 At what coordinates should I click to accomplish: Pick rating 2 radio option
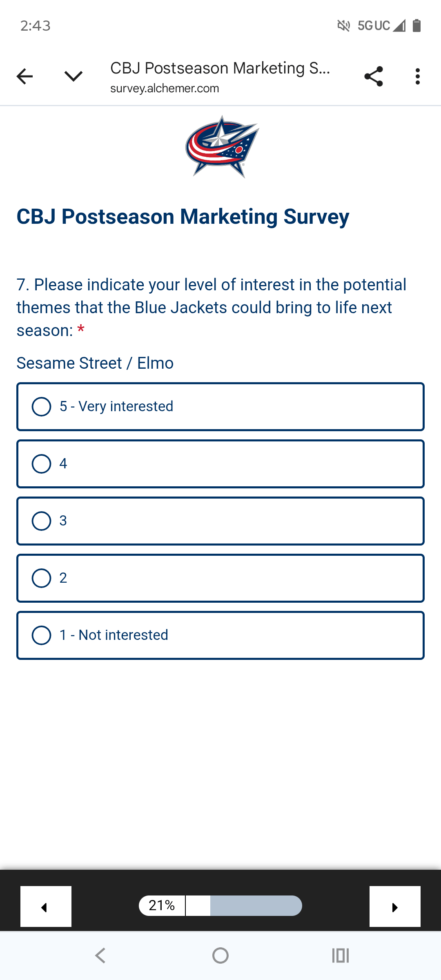[x=42, y=578]
